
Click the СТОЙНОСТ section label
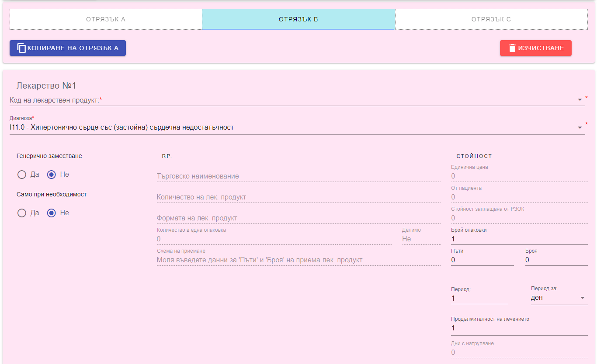tap(474, 156)
